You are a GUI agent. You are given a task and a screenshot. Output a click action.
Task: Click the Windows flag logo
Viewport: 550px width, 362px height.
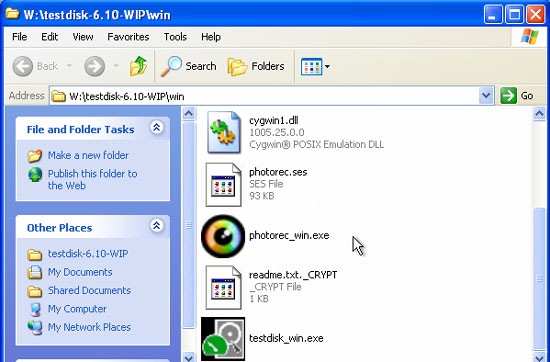pos(530,36)
